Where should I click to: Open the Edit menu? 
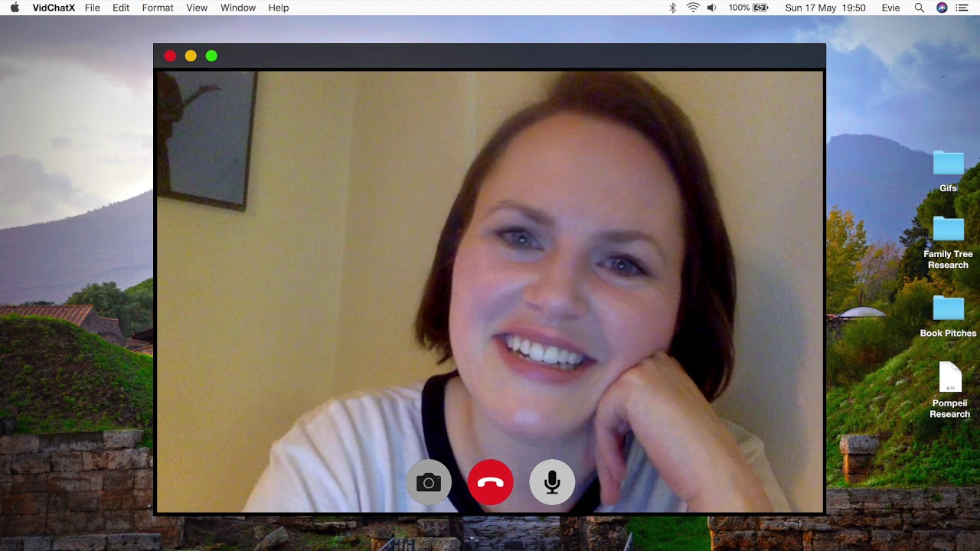click(x=121, y=8)
